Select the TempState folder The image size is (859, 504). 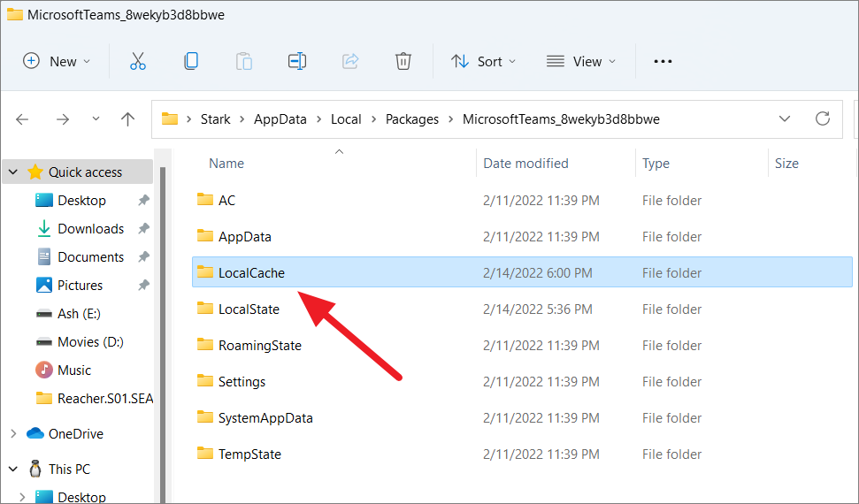[522, 454]
